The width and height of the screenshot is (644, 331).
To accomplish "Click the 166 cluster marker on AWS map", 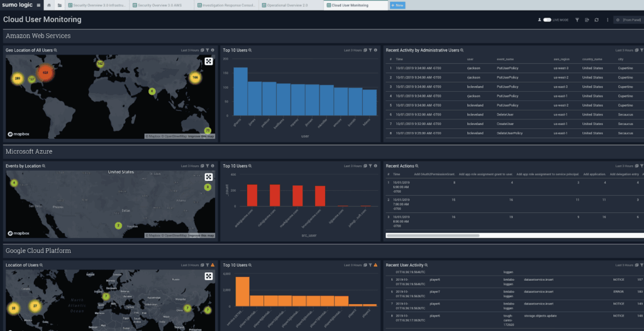I will click(195, 77).
